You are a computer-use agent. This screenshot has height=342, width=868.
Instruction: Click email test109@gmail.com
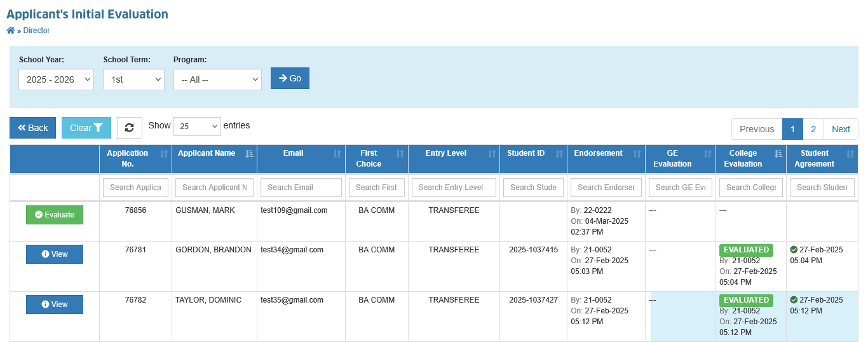[x=294, y=210]
